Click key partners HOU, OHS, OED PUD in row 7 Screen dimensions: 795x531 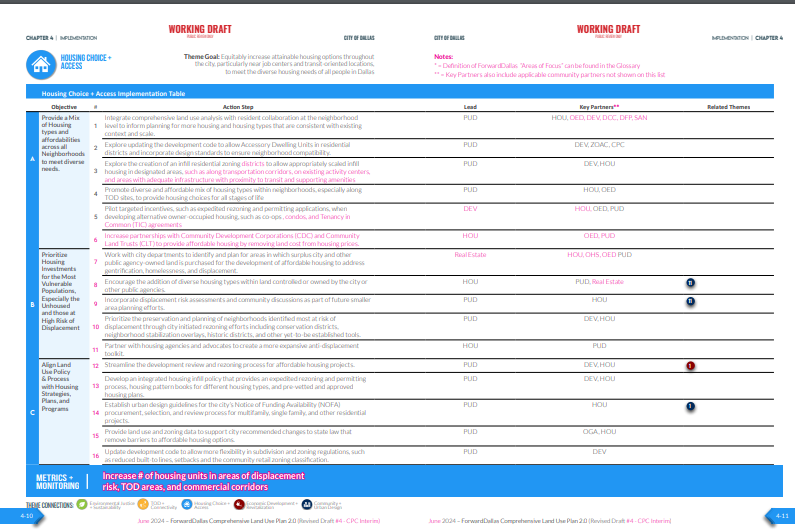[599, 255]
